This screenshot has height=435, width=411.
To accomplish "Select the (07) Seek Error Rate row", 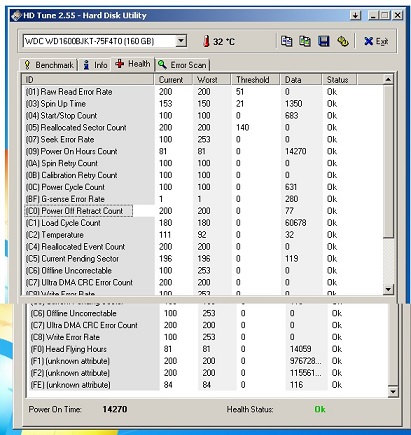I will pos(202,139).
